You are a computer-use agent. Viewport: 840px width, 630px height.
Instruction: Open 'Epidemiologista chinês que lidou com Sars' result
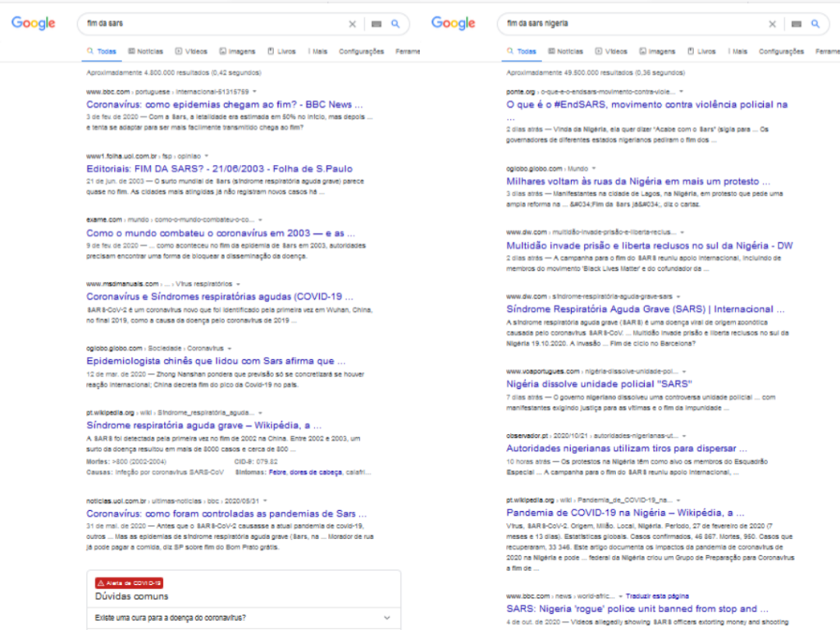[216, 361]
